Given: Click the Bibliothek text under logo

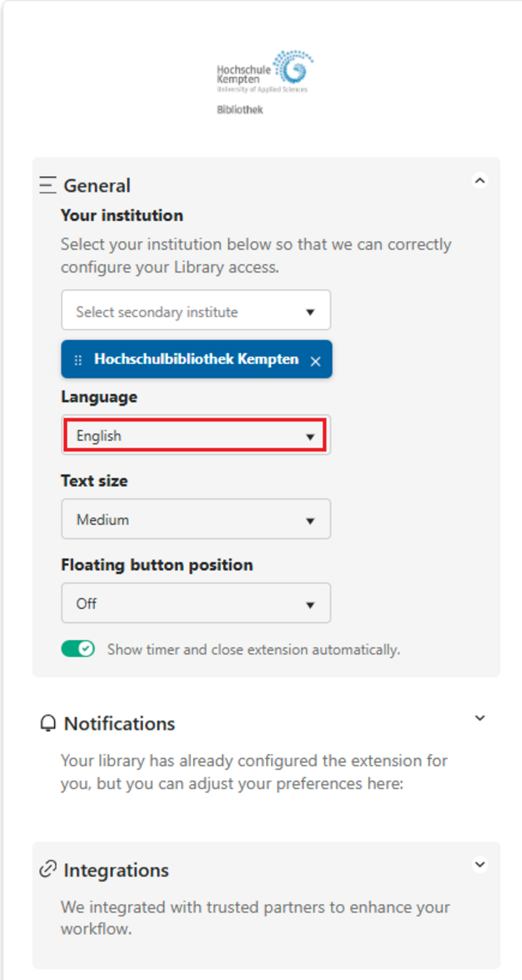Looking at the screenshot, I should point(240,110).
